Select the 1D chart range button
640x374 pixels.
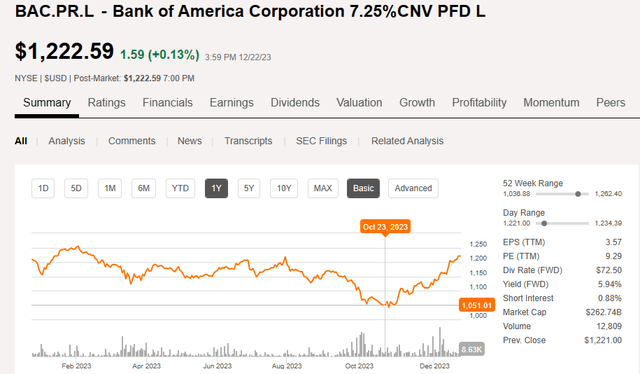pyautogui.click(x=43, y=188)
